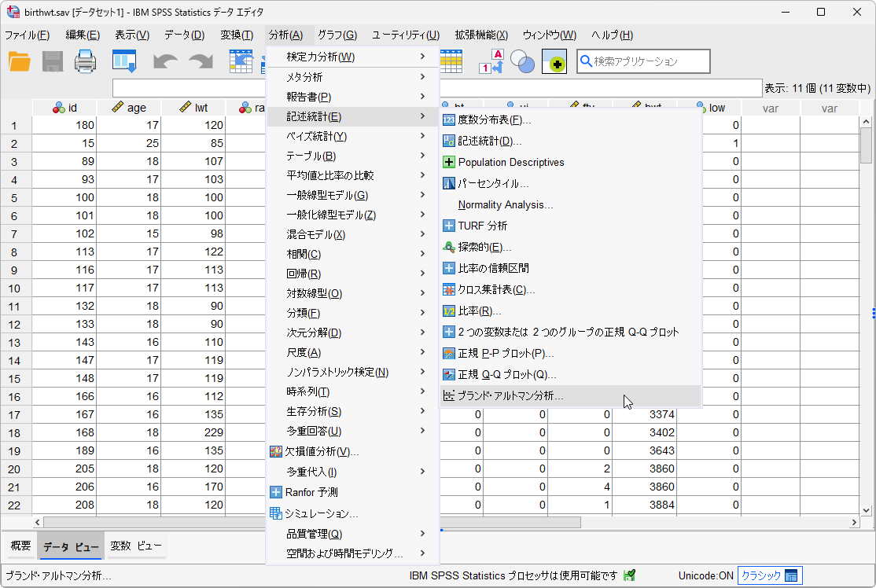
Task: Toggle value labels with the 1-A icon
Action: [491, 61]
